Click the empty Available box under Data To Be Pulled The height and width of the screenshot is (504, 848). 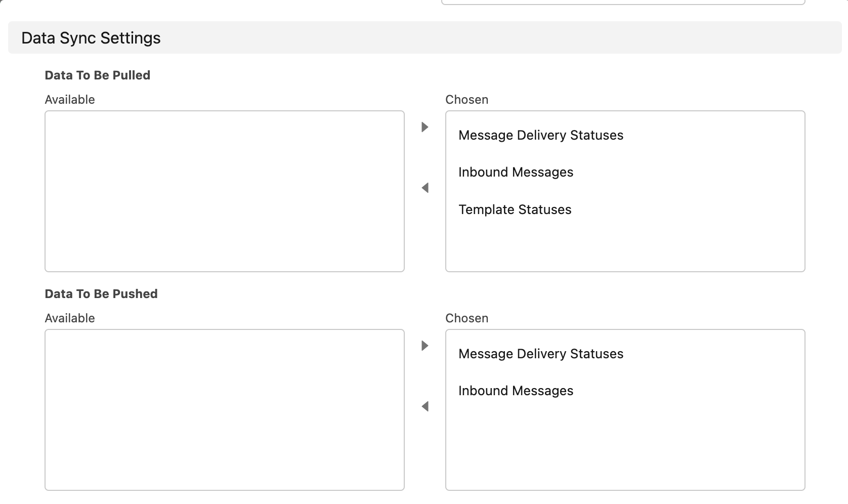point(224,191)
